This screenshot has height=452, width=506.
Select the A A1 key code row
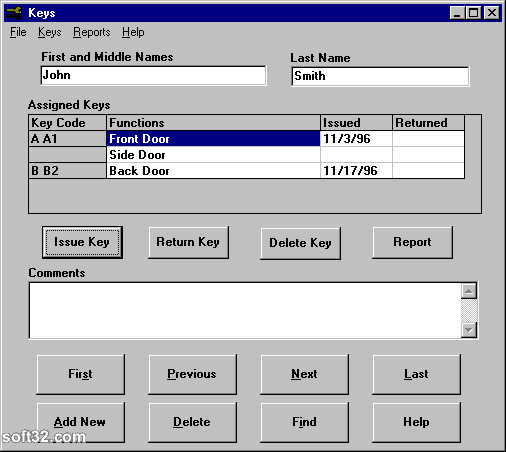(x=67, y=139)
